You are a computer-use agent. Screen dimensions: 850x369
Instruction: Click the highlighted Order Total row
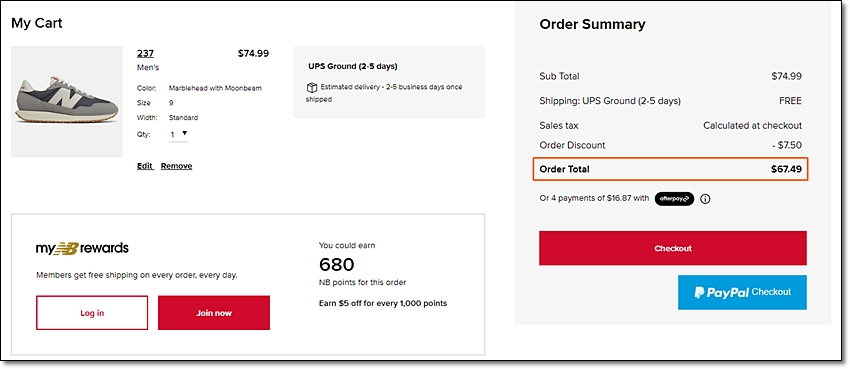671,169
